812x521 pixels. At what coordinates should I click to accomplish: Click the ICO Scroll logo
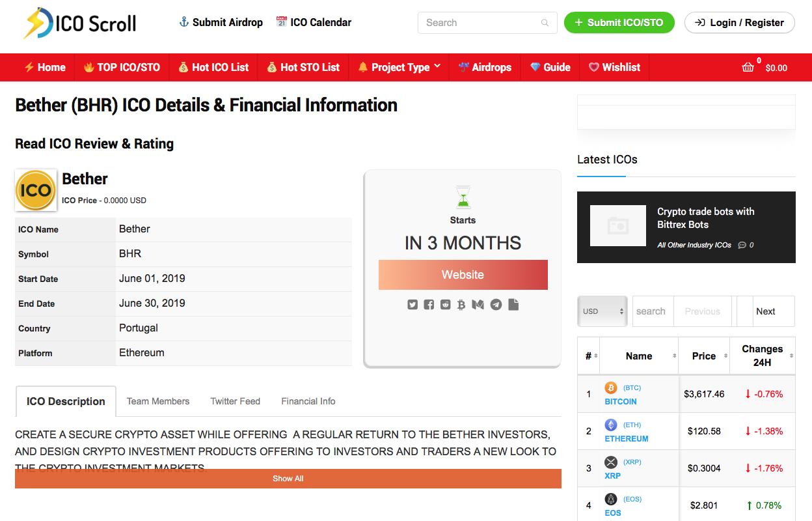[80, 23]
